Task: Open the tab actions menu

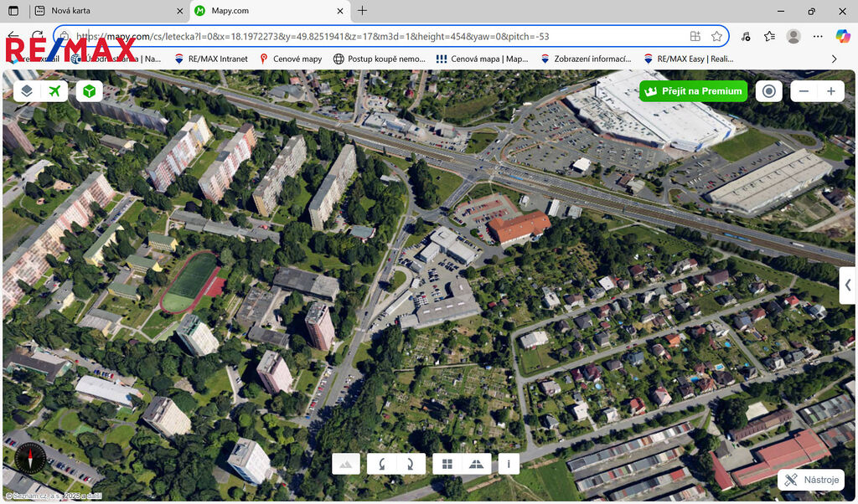Action: pyautogui.click(x=13, y=10)
